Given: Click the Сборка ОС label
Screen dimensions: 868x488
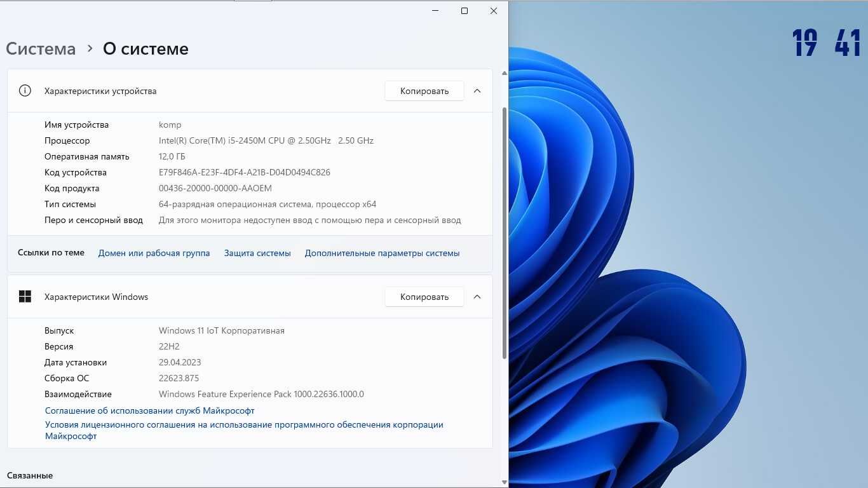Looking at the screenshot, I should pos(67,378).
